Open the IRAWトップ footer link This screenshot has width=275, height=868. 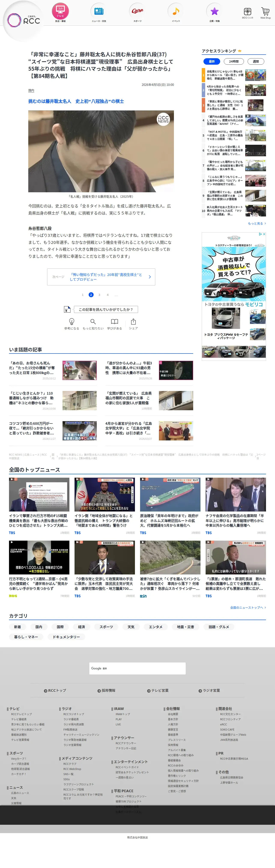pyautogui.click(x=123, y=714)
